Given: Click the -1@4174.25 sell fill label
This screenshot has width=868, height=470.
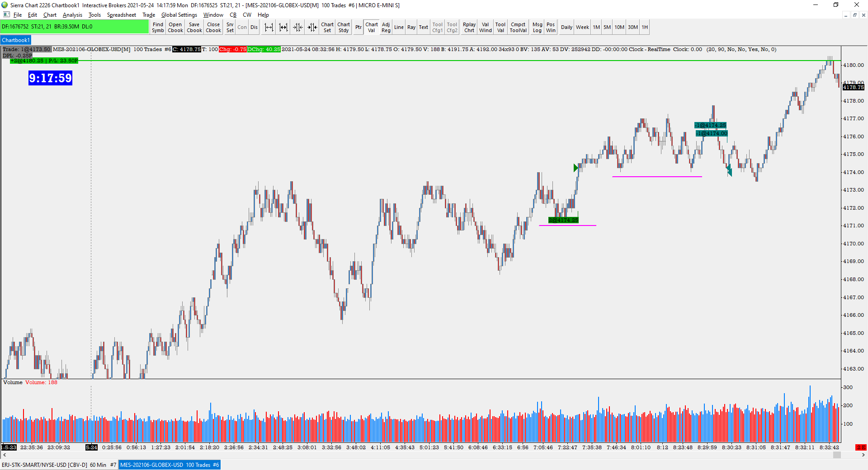Looking at the screenshot, I should tap(710, 125).
